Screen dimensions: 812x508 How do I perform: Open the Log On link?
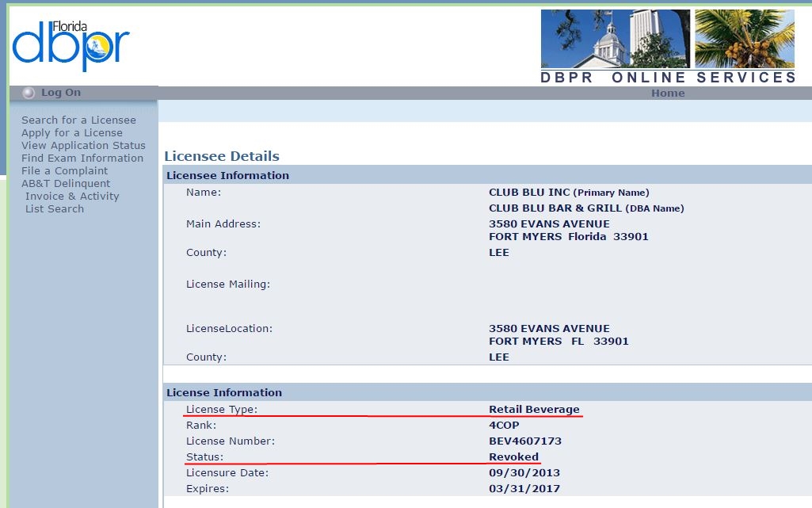(x=61, y=92)
